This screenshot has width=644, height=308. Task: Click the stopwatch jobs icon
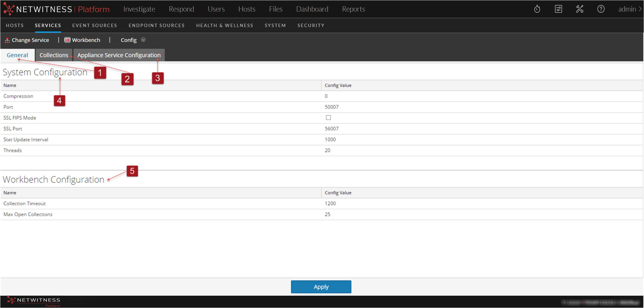pyautogui.click(x=537, y=9)
